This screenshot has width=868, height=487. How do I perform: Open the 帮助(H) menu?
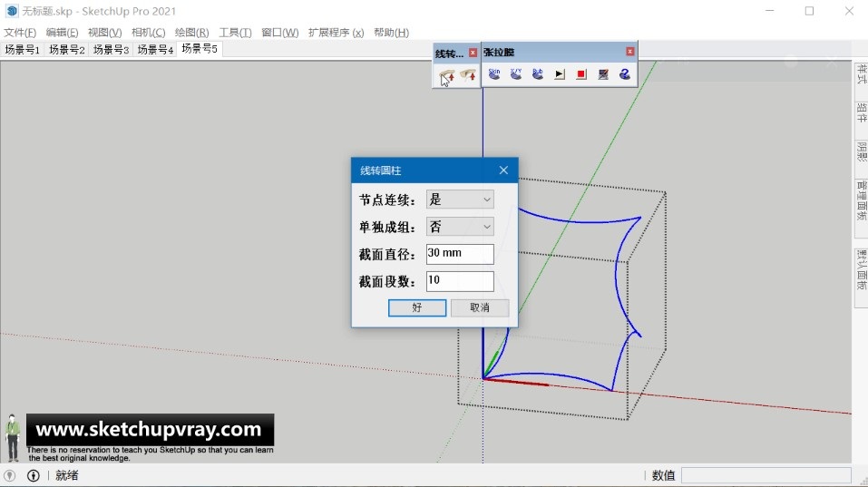click(x=392, y=33)
